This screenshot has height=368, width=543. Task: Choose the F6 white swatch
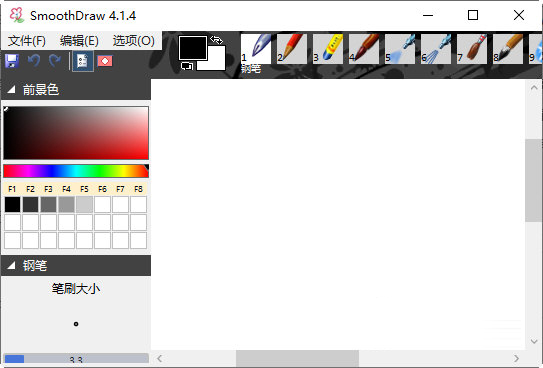[103, 204]
